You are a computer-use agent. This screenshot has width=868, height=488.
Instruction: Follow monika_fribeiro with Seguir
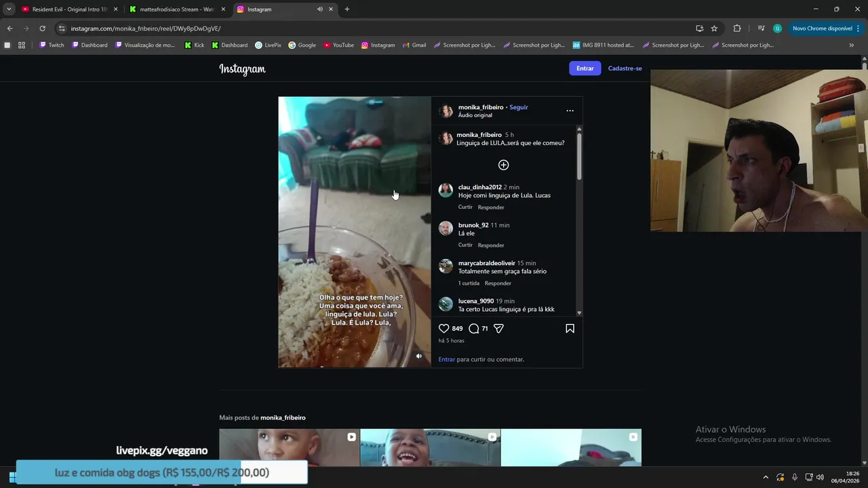click(x=519, y=107)
